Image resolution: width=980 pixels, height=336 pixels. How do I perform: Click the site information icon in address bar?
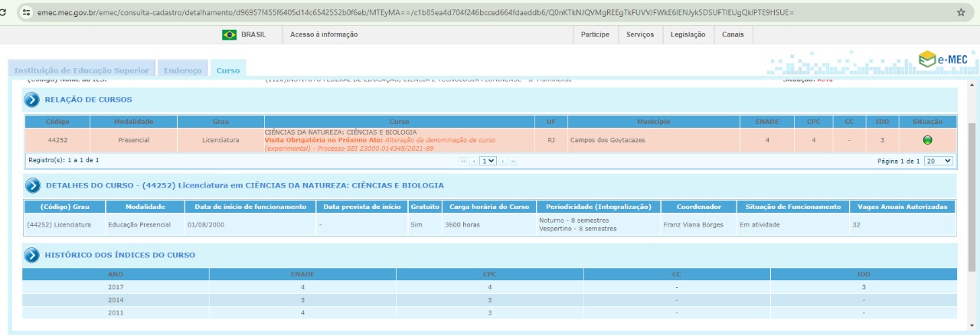click(x=26, y=12)
